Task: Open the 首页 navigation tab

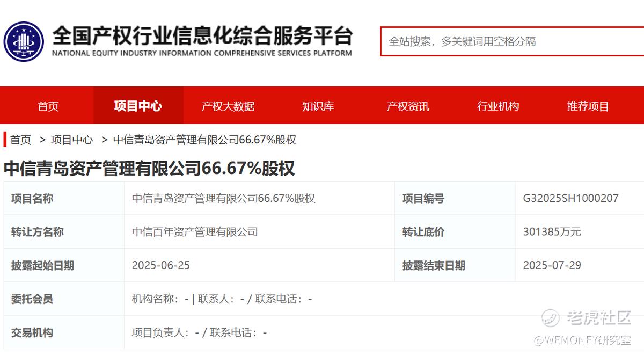Action: coord(48,106)
